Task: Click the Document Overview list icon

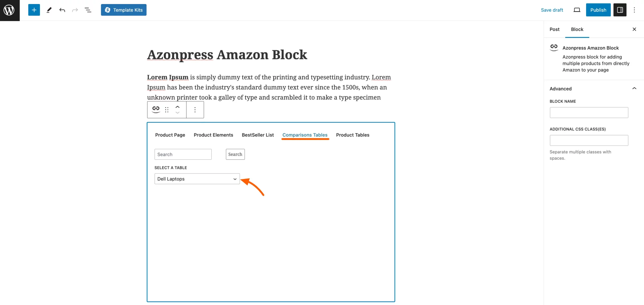Action: pos(88,10)
